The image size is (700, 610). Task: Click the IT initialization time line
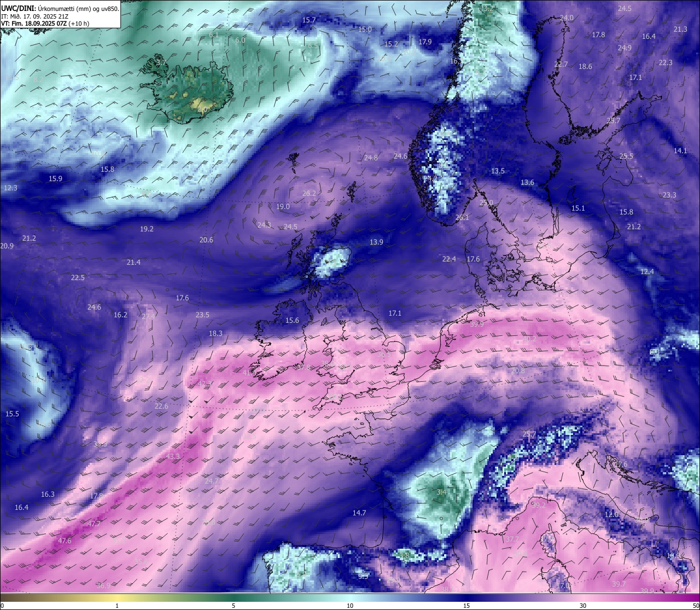(x=34, y=16)
